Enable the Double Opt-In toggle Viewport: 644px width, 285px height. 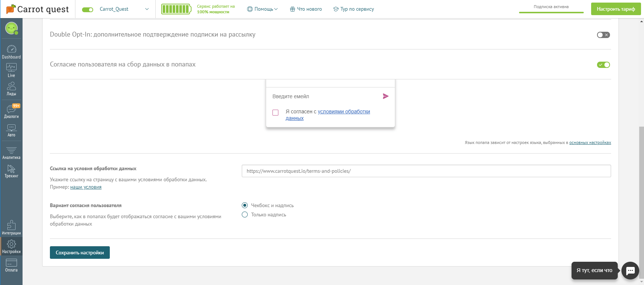point(603,35)
